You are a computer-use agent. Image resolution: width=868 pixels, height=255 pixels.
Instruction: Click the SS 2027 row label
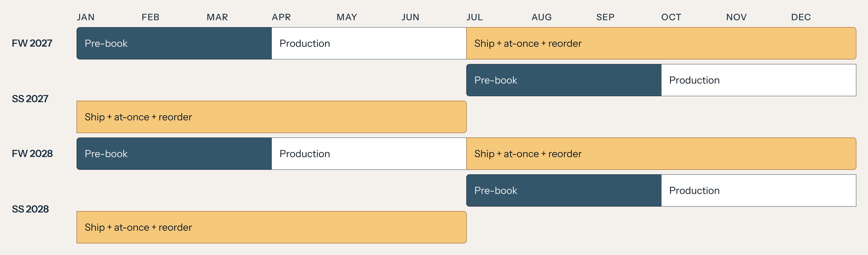pyautogui.click(x=30, y=99)
